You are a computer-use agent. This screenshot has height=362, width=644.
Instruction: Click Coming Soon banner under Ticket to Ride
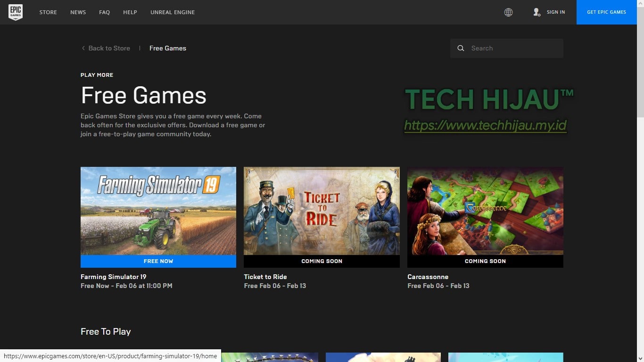point(322,261)
